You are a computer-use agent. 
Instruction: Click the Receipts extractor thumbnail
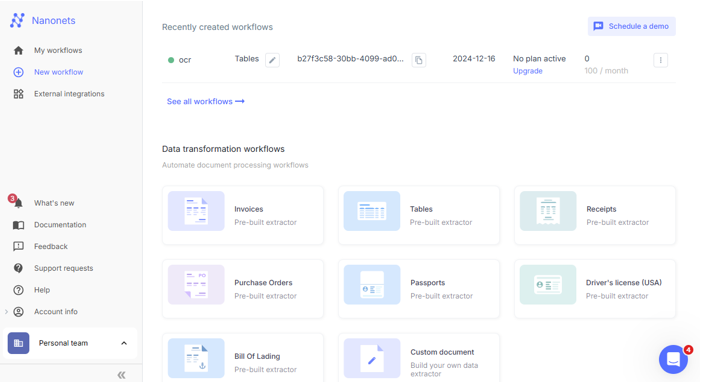click(548, 211)
